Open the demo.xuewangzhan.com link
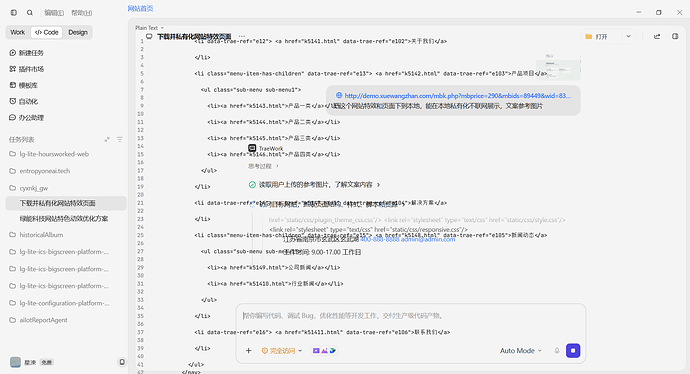 click(x=458, y=95)
